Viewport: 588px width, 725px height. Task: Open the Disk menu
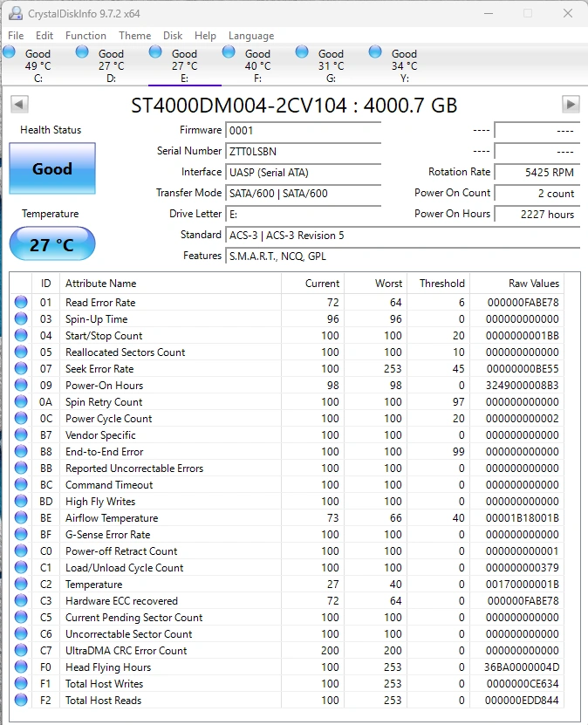click(x=173, y=36)
